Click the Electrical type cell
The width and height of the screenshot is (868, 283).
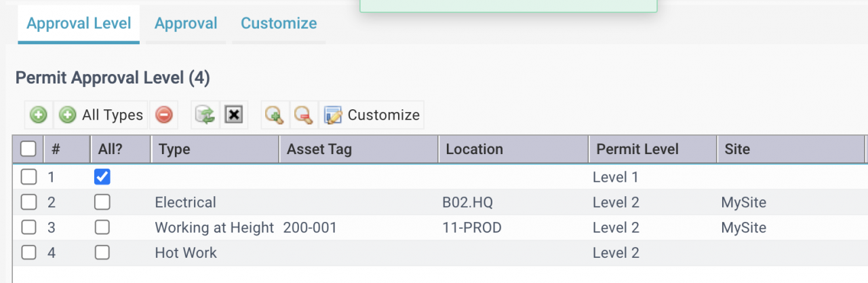185,202
